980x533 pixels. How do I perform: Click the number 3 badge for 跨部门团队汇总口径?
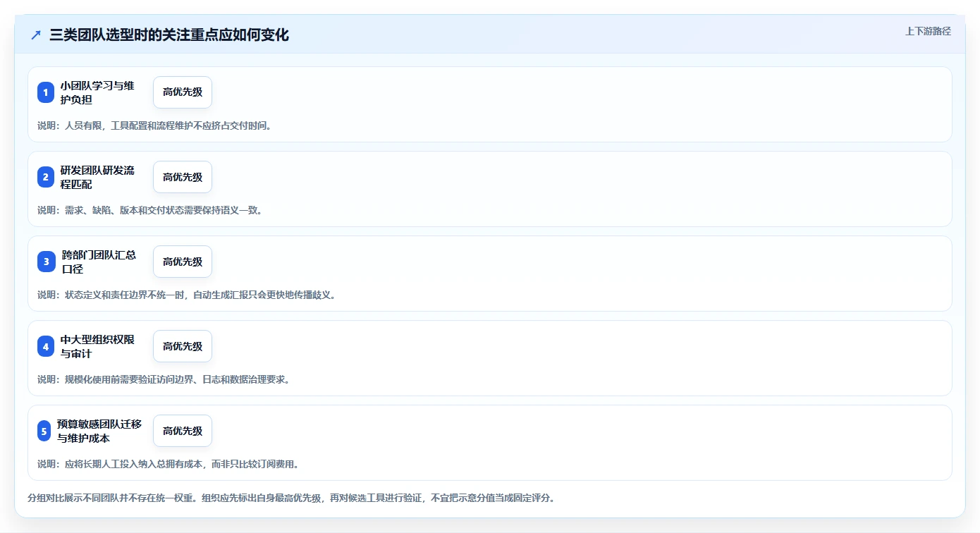46,262
